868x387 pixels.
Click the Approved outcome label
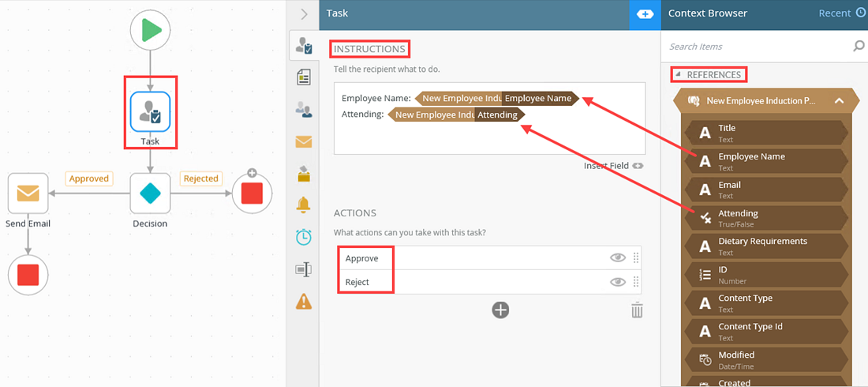point(89,178)
